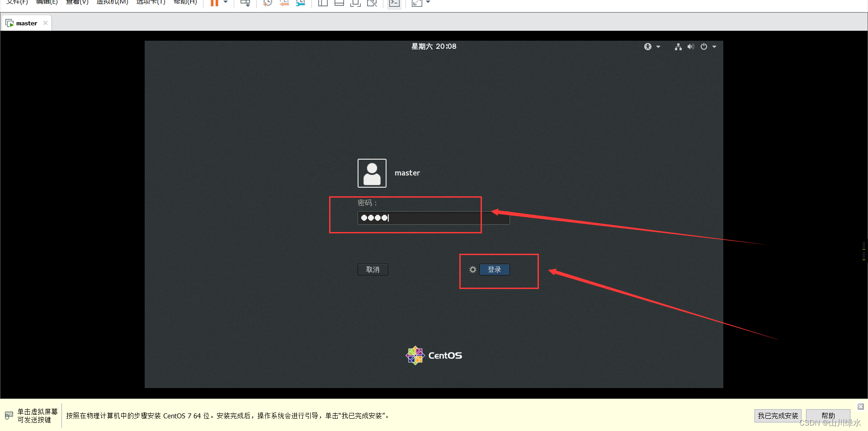Open the snapshot manager
The width and height of the screenshot is (868, 431).
point(300,3)
